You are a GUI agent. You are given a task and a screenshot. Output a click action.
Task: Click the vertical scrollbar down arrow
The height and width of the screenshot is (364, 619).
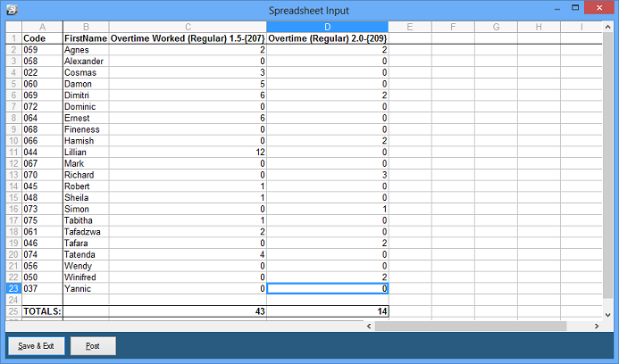(608, 314)
